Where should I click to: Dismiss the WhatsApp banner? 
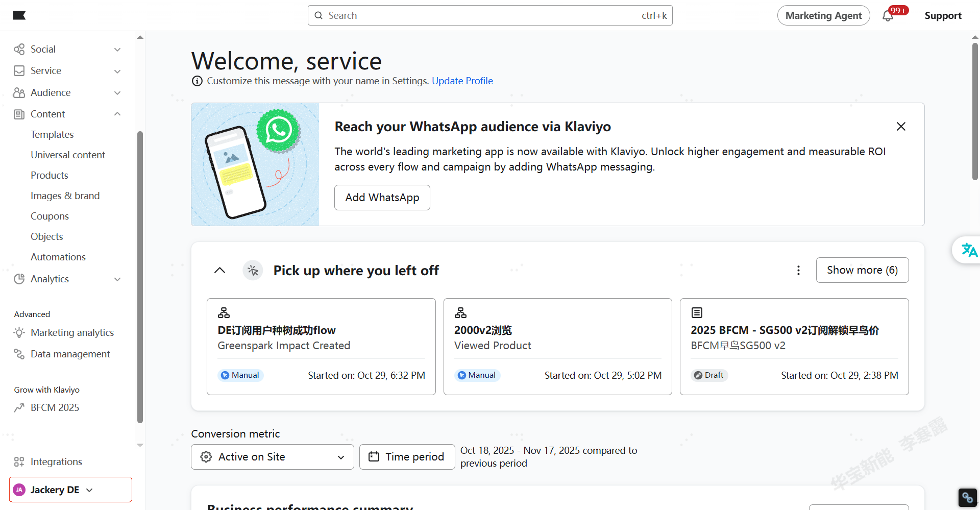coord(901,126)
